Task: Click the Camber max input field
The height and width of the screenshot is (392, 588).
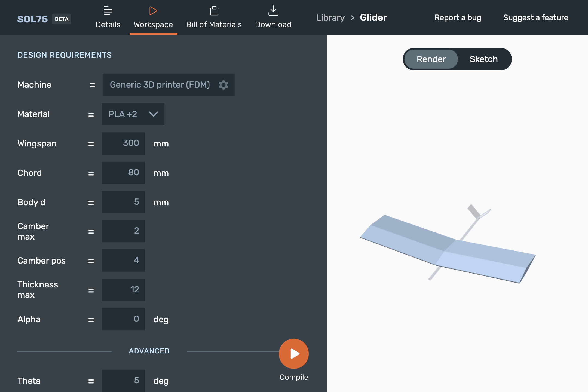Action: point(123,231)
